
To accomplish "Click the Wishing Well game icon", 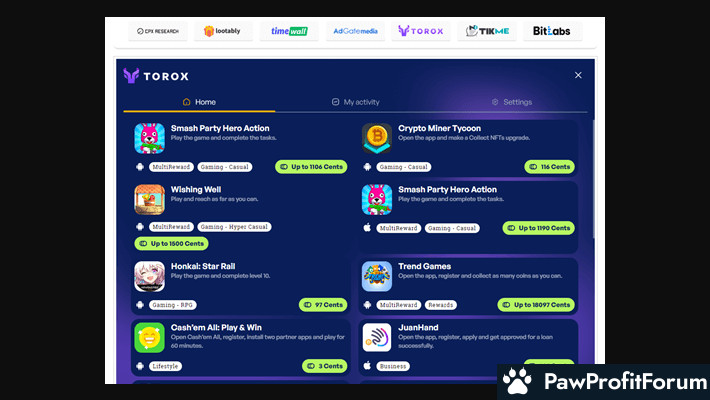I will (149, 199).
